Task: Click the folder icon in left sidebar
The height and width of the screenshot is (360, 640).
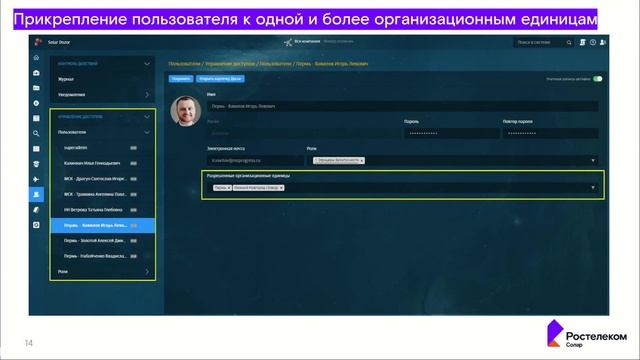Action: tap(36, 88)
